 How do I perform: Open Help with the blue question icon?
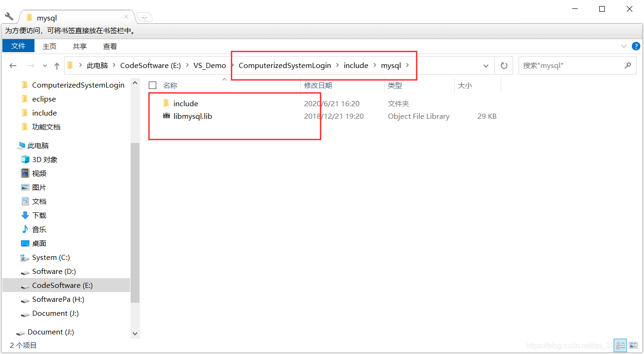pyautogui.click(x=636, y=46)
